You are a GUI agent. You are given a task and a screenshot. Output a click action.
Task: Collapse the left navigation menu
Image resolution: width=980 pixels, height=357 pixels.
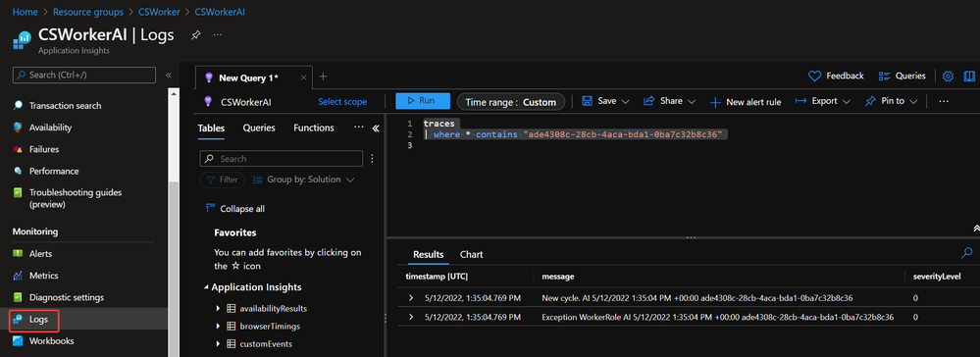click(168, 75)
